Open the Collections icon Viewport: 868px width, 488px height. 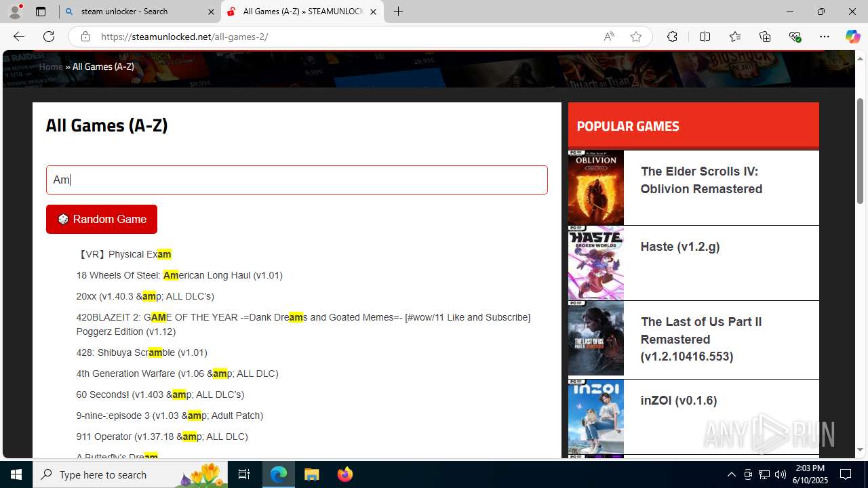[765, 37]
